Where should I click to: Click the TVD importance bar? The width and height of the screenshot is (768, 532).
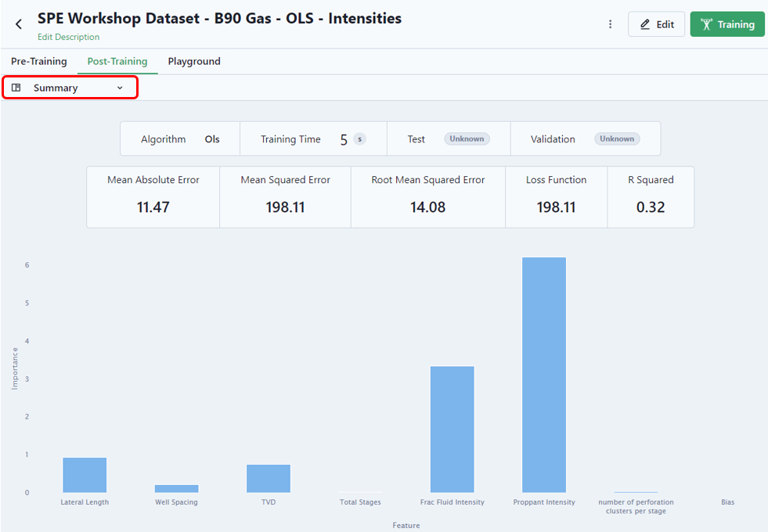269,478
